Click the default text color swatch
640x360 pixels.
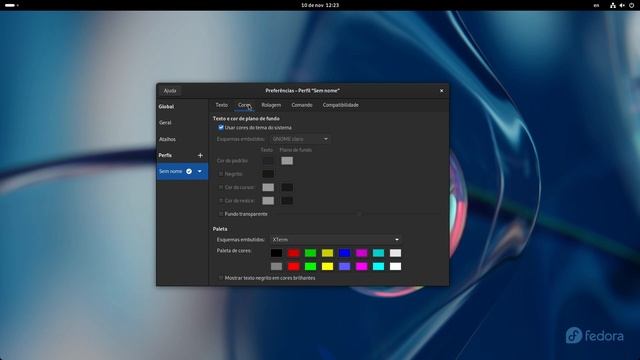click(268, 161)
